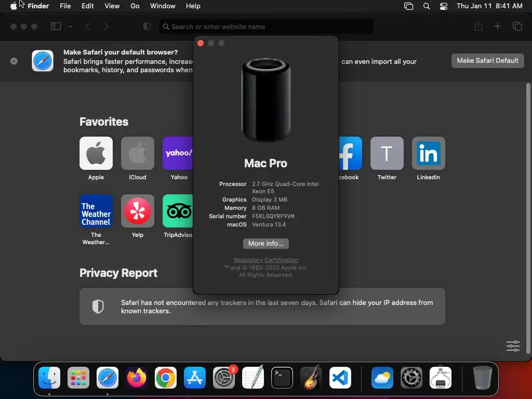The image size is (532, 399).
Task: Toggle Safari sidebar button
Action: [x=56, y=26]
